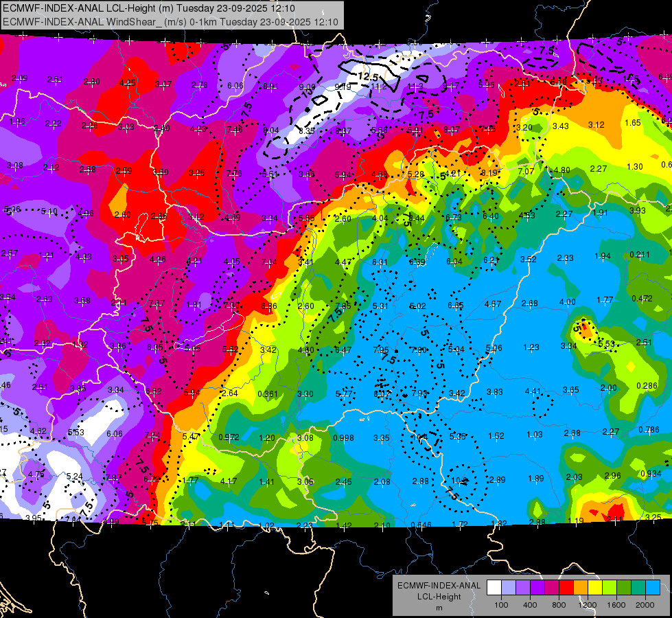
Task: Select the pale lavender legend swatch
Action: (509, 588)
